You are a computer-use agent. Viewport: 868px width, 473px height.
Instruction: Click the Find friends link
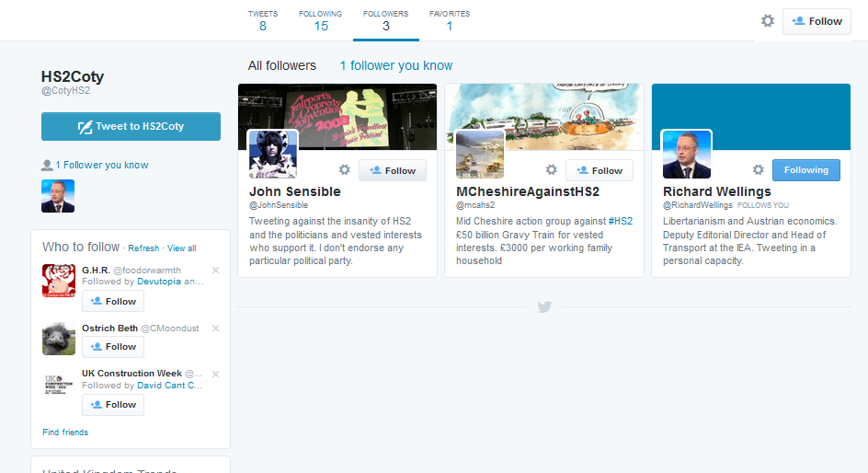(x=65, y=433)
